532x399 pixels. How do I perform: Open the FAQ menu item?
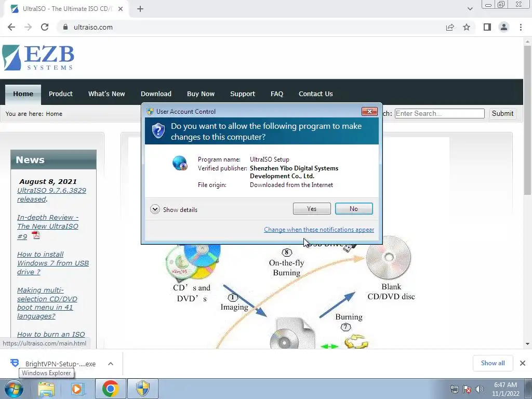pos(277,94)
